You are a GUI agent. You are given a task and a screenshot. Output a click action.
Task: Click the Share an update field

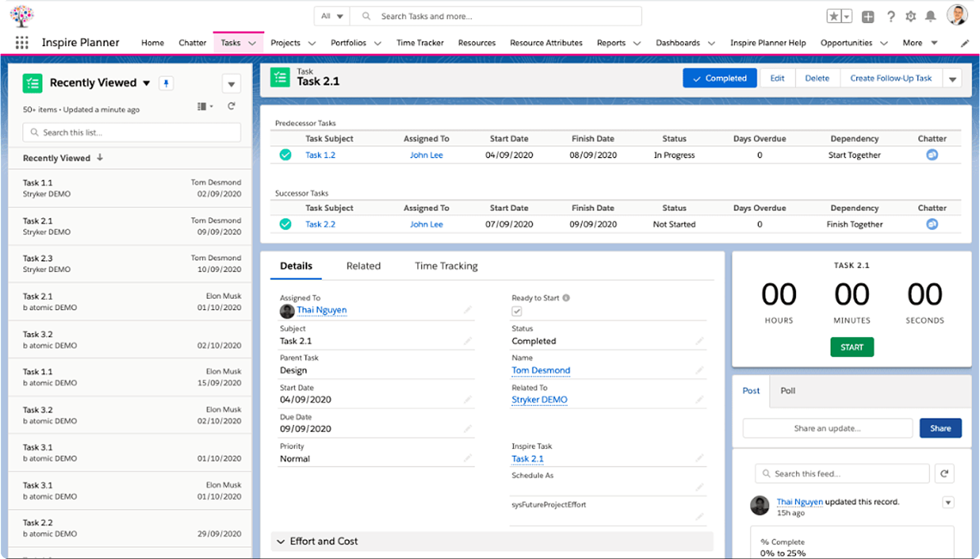(827, 428)
